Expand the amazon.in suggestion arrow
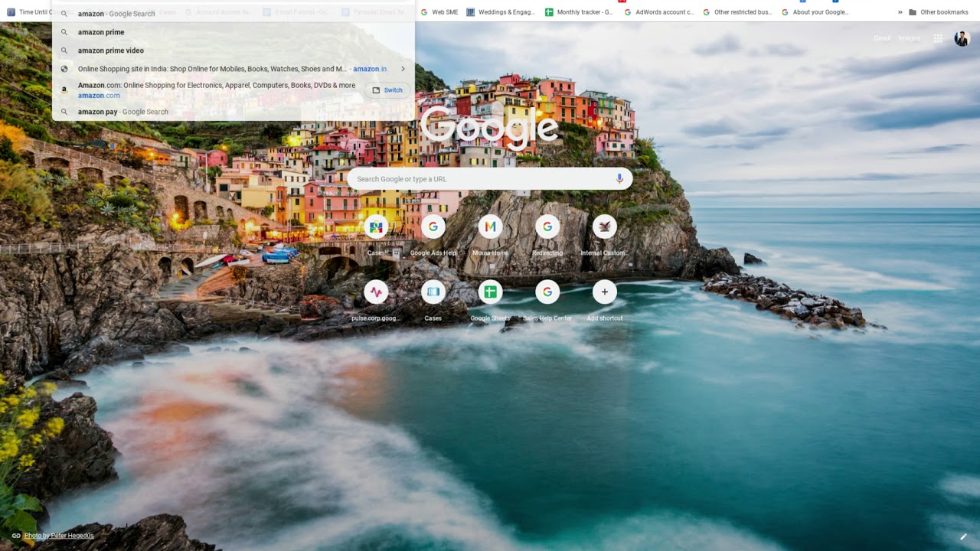Screen dimensions: 980x551 click(x=403, y=69)
